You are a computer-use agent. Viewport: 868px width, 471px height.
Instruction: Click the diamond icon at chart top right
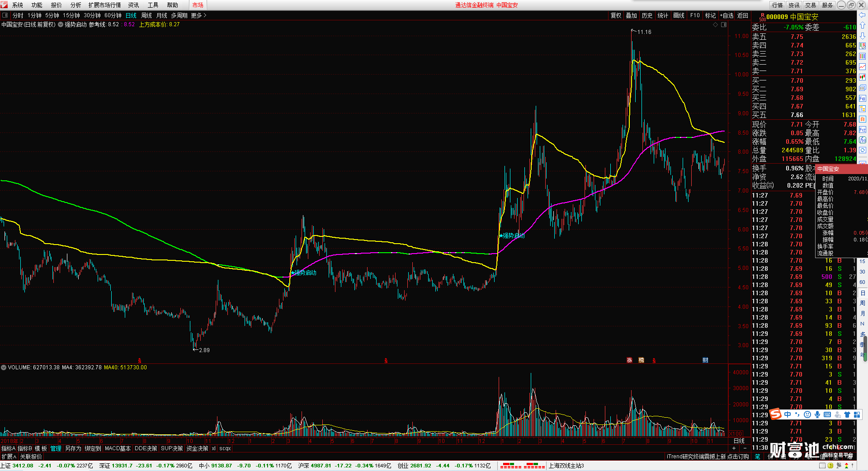(715, 25)
